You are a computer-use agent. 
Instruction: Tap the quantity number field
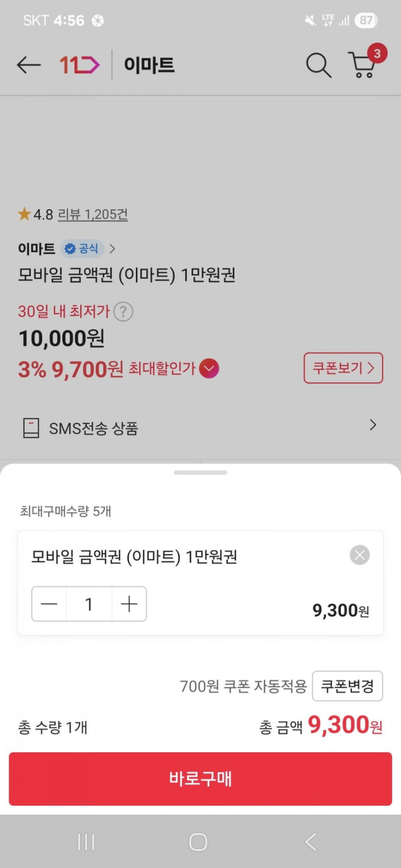pos(89,604)
